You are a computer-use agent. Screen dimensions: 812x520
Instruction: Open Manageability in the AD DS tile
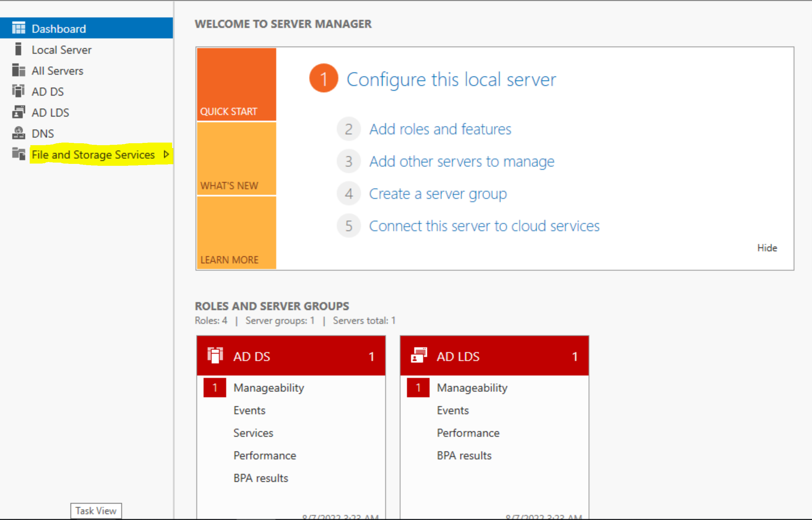(x=269, y=388)
